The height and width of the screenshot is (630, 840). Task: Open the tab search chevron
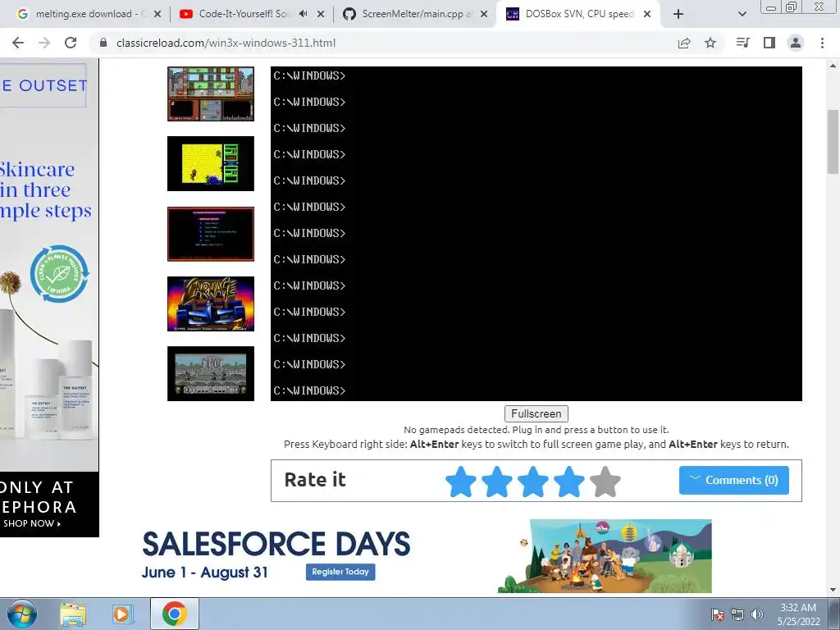742,15
